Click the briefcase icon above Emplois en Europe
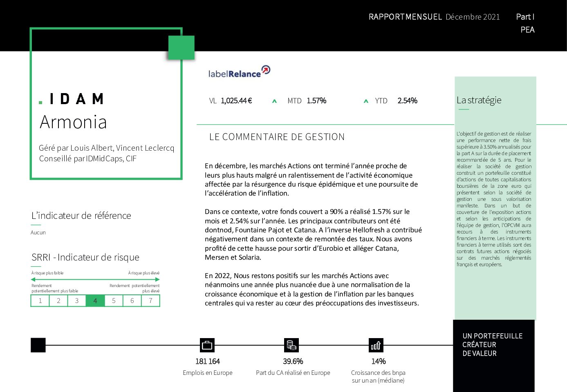 (x=207, y=345)
